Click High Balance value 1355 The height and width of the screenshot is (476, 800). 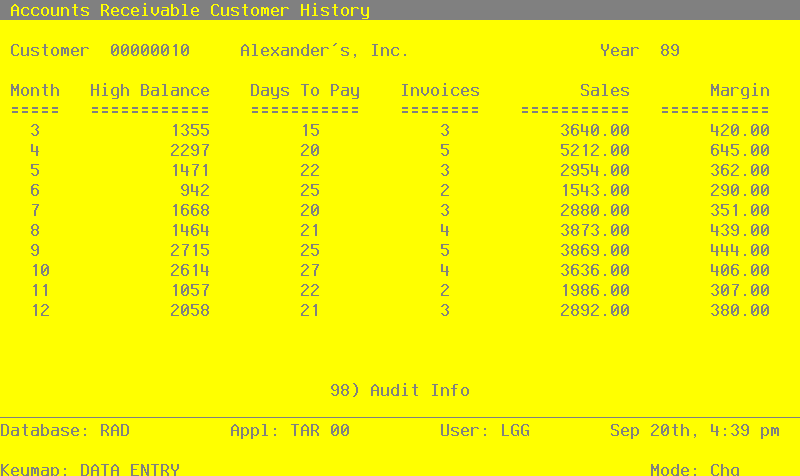[190, 131]
